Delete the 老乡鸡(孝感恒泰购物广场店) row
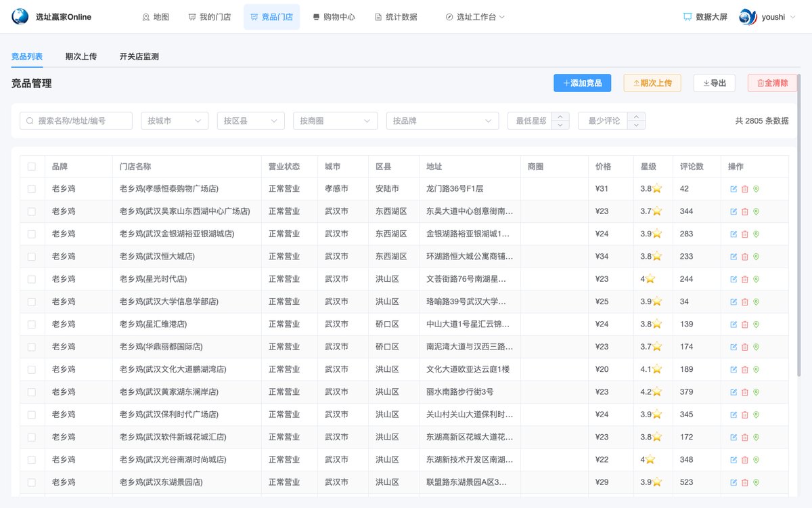This screenshot has height=508, width=812. (x=745, y=189)
